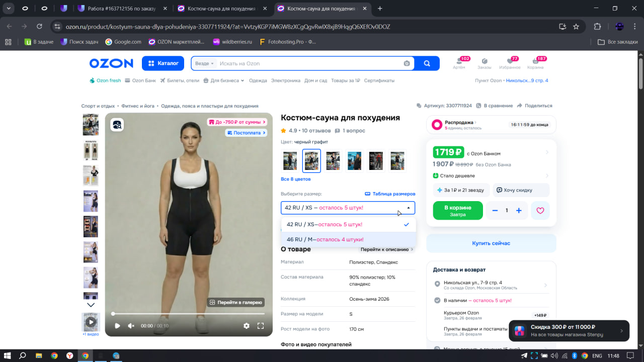644x362 pixels.
Task: Open the +1 видео thumbnail
Action: point(91,324)
